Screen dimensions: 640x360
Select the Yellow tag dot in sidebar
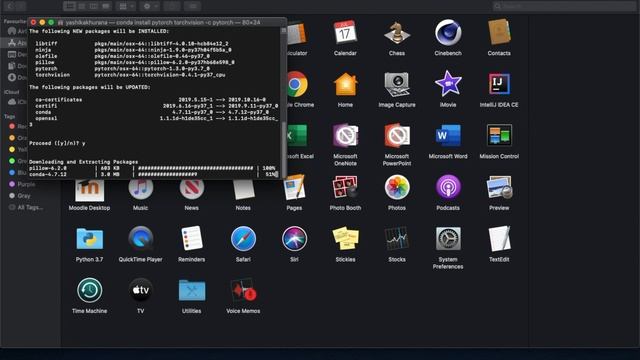tap(12, 149)
